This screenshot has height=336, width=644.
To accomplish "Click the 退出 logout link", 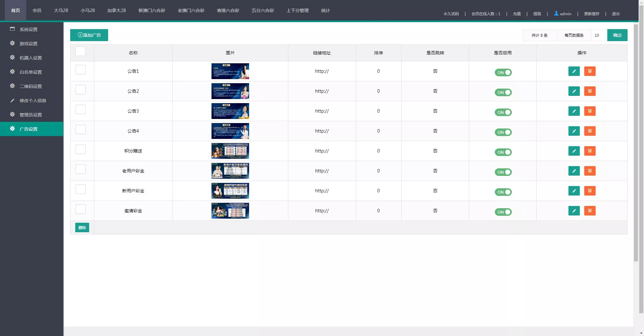I will (x=615, y=14).
